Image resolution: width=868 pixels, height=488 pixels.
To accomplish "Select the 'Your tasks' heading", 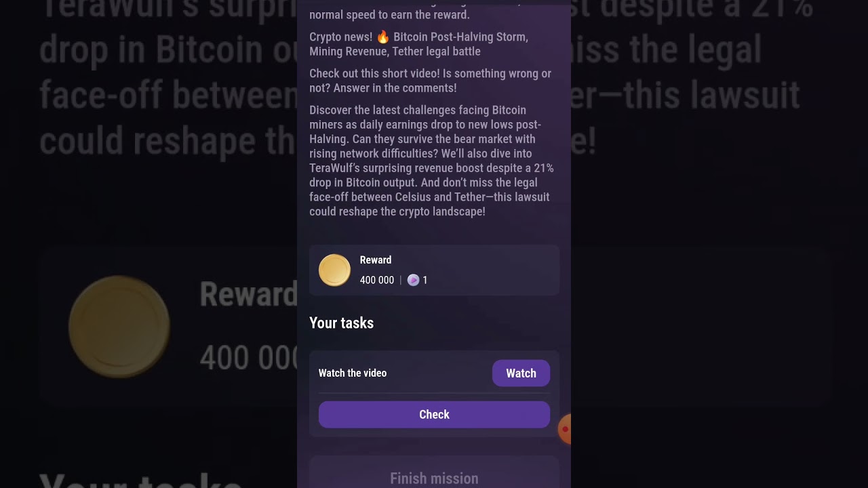I will [342, 323].
